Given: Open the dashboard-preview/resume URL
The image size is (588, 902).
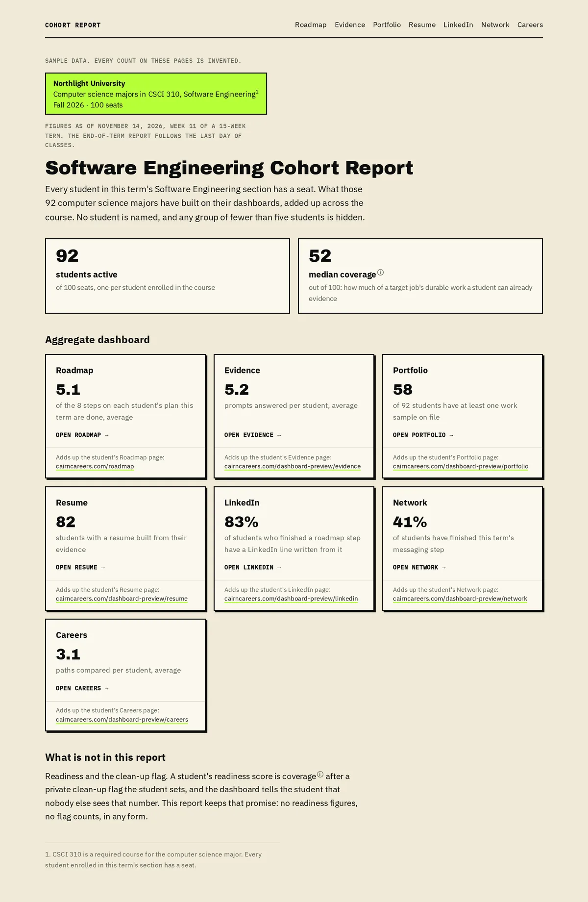Looking at the screenshot, I should click(x=122, y=599).
